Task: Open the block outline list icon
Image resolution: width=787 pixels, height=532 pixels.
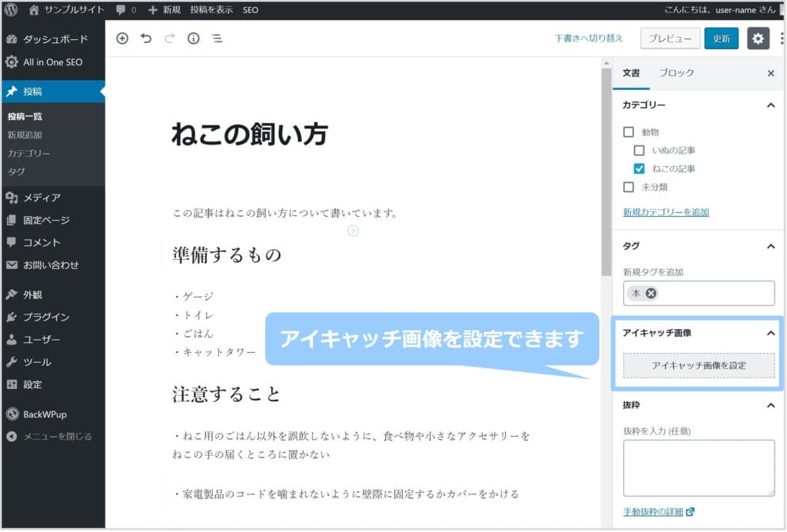Action: tap(218, 38)
